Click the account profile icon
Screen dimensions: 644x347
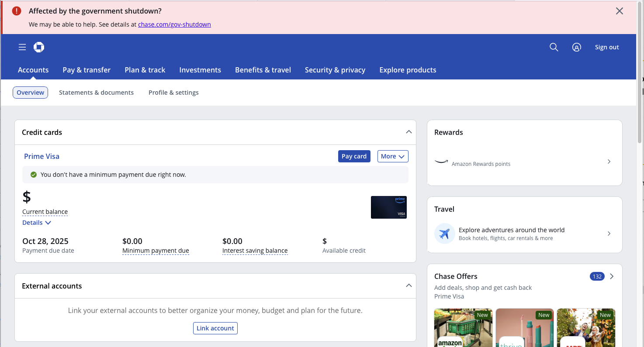tap(576, 47)
